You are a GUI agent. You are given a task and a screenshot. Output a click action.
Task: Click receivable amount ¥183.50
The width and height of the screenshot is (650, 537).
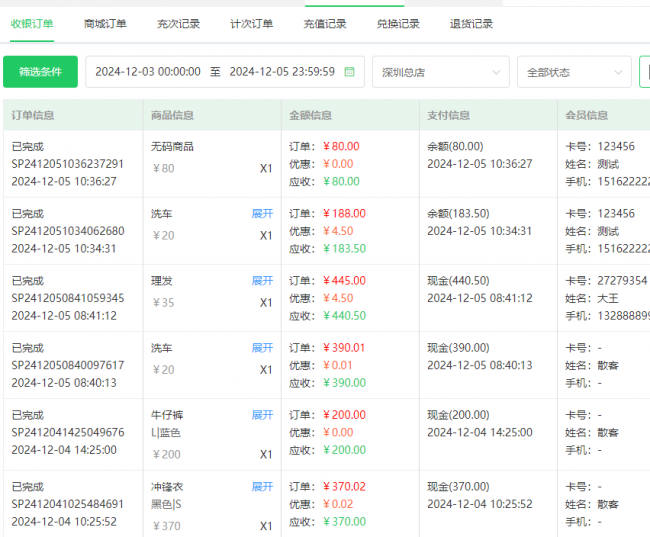click(344, 248)
